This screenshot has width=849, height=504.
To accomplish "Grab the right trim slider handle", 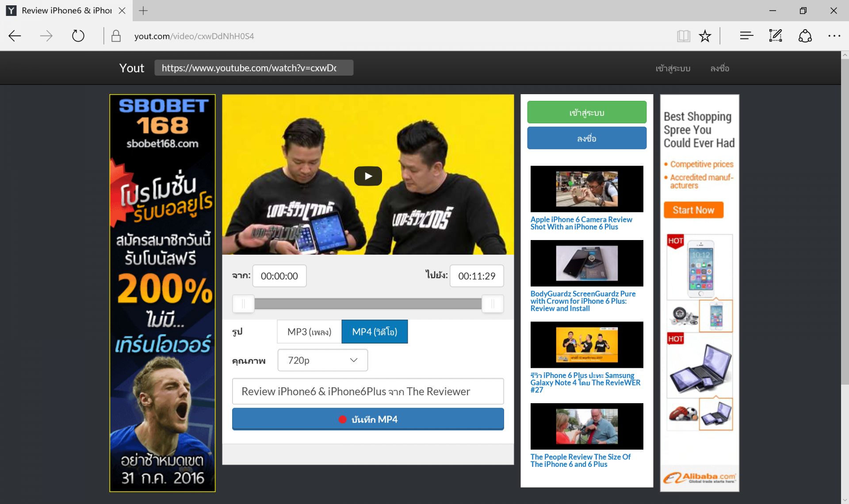I will coord(493,304).
